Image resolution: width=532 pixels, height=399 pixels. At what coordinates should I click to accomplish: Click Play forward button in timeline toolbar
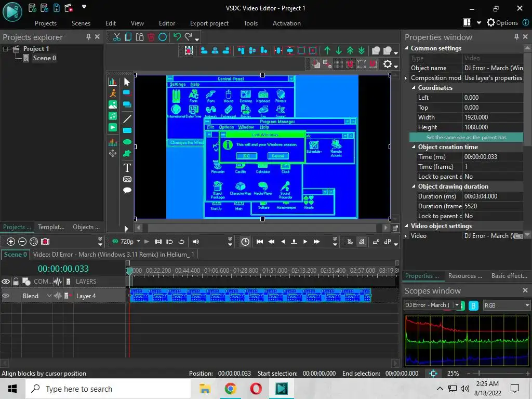click(x=305, y=242)
